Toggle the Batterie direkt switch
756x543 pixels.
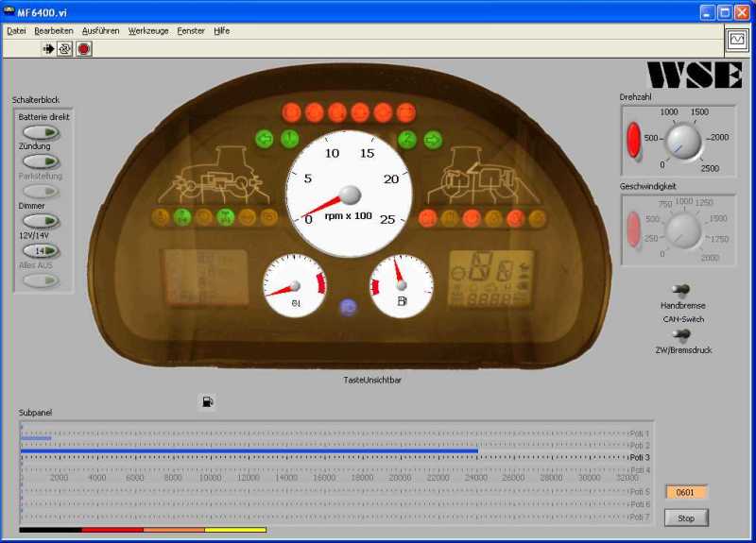pos(41,132)
